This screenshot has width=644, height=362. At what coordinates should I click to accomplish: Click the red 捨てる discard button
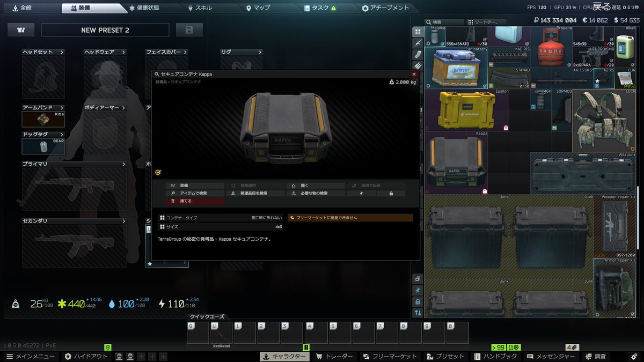tap(195, 201)
